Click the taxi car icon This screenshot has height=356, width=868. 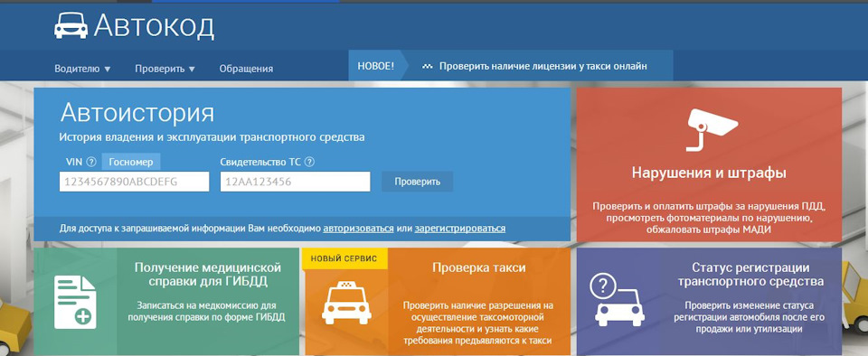[346, 303]
